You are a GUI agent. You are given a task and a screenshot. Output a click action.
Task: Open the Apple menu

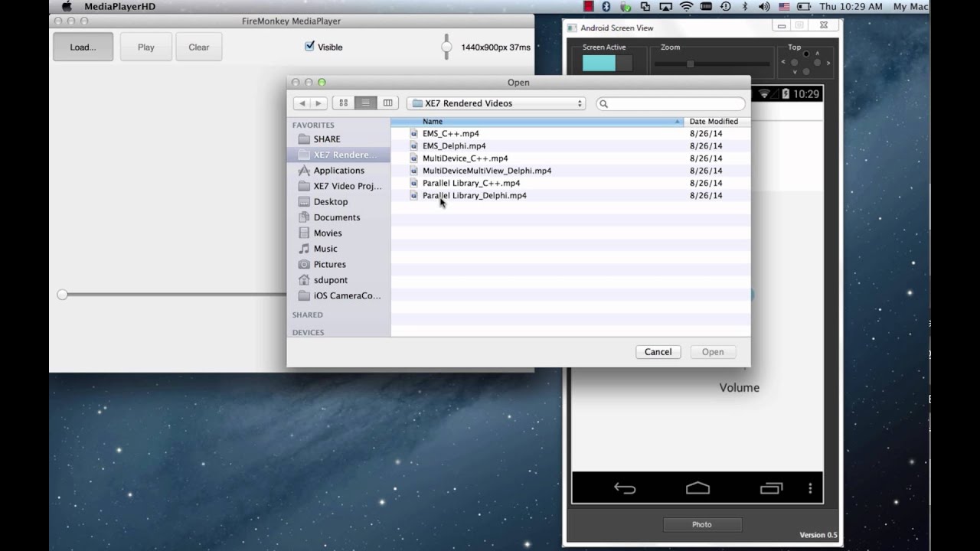(x=67, y=6)
